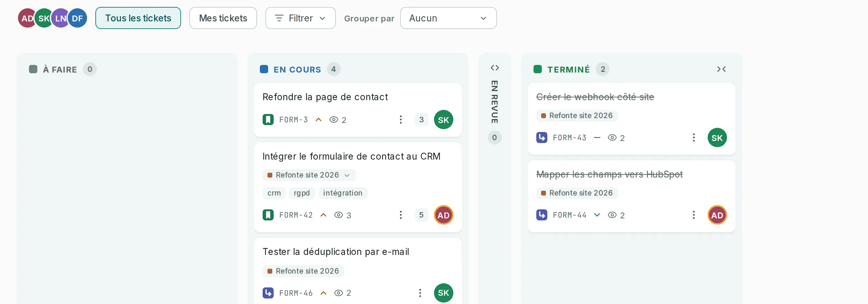Open the Filtrer dropdown
Image resolution: width=868 pixels, height=304 pixels.
coord(301,18)
